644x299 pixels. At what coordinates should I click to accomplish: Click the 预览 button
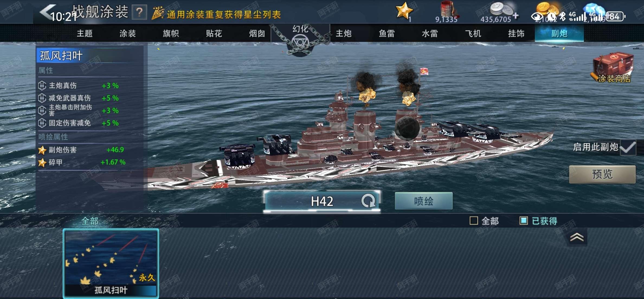(602, 174)
